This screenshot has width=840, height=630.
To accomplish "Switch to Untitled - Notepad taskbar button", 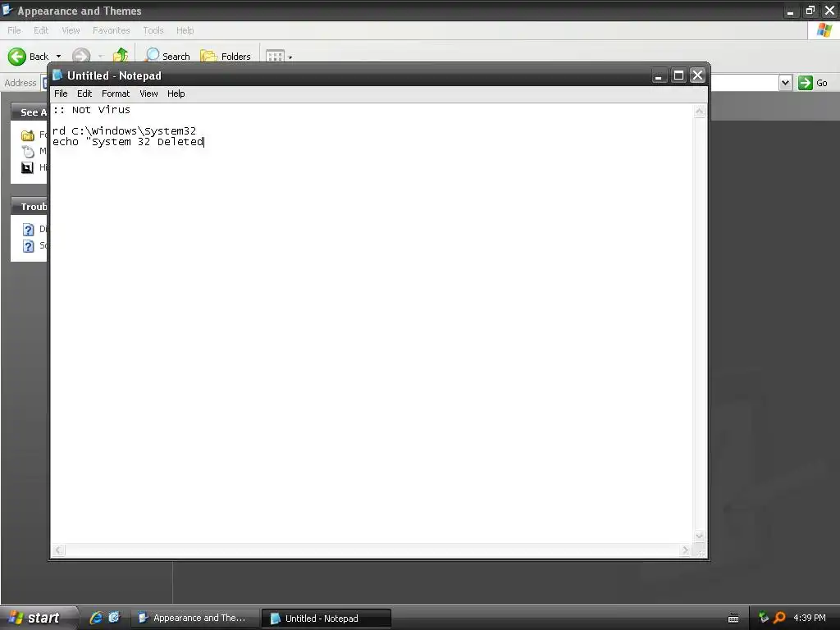I will click(x=326, y=619).
